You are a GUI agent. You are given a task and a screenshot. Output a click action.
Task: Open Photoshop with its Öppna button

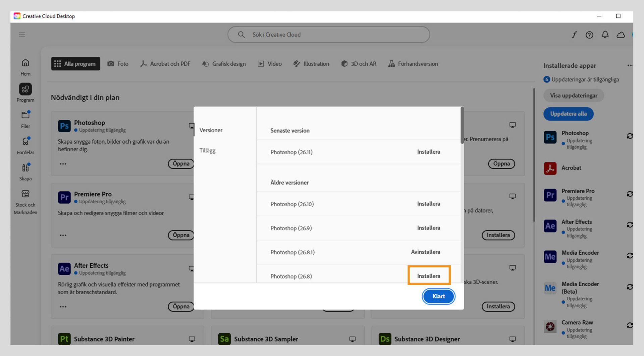click(x=181, y=164)
